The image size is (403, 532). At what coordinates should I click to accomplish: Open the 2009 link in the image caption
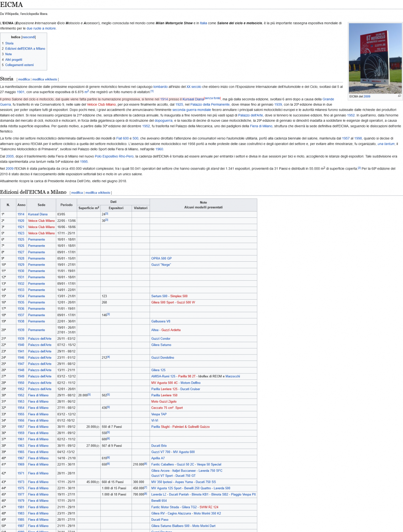point(367,96)
